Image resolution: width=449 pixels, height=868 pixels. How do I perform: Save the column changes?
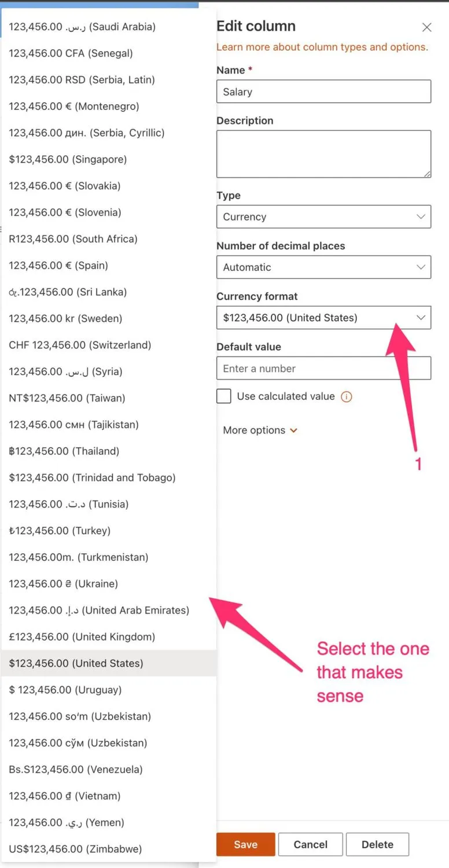pyautogui.click(x=245, y=845)
